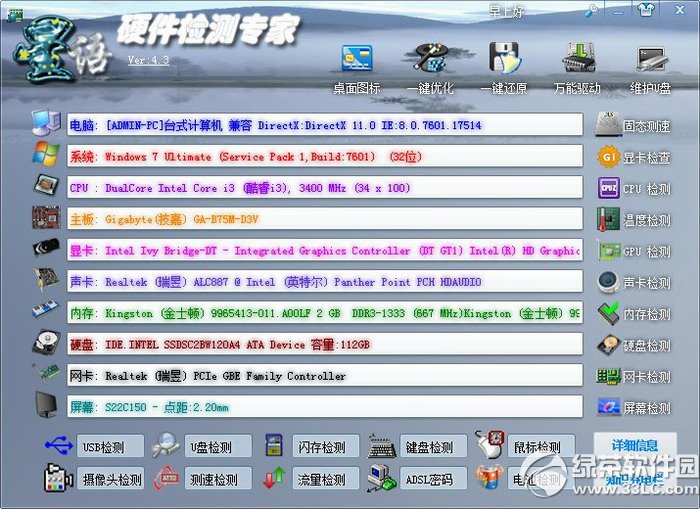The height and width of the screenshot is (509, 700).
Task: Open 显卡检查 graphics card check
Action: [x=633, y=157]
